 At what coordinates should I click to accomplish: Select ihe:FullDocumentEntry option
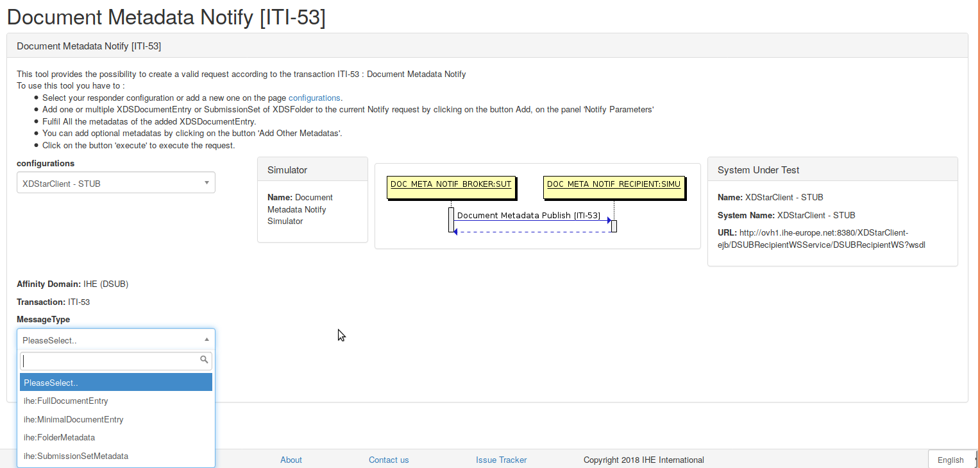point(66,401)
